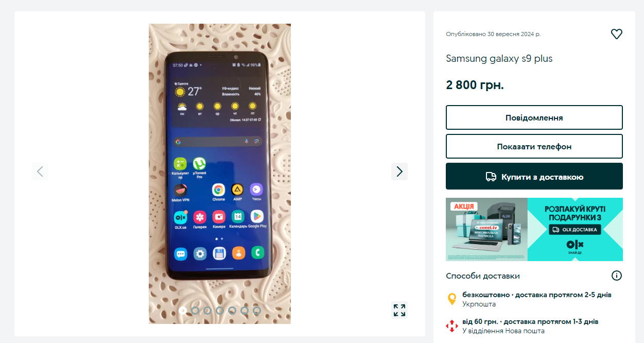Select the second gallery dot indicator
The width and height of the screenshot is (644, 343).
point(195,311)
